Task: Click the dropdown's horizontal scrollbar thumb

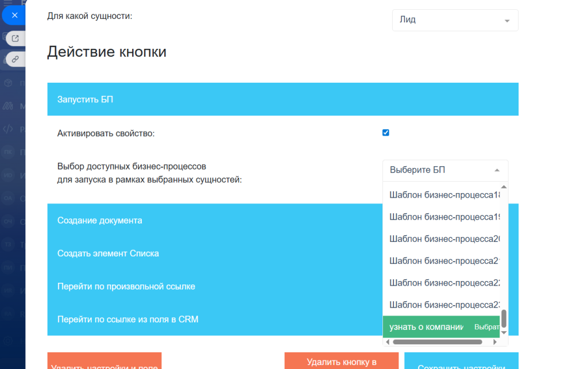Action: pos(436,342)
